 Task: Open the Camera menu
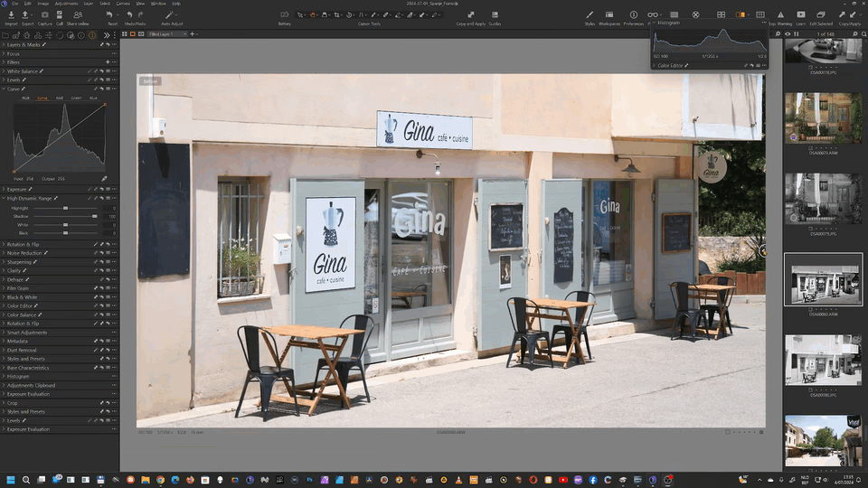click(x=123, y=4)
